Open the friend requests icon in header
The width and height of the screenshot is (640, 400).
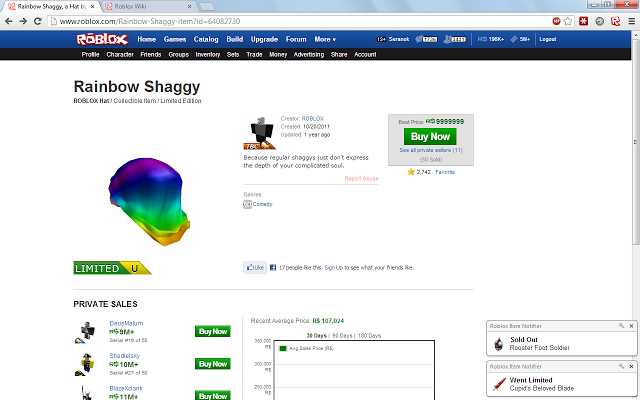click(455, 39)
